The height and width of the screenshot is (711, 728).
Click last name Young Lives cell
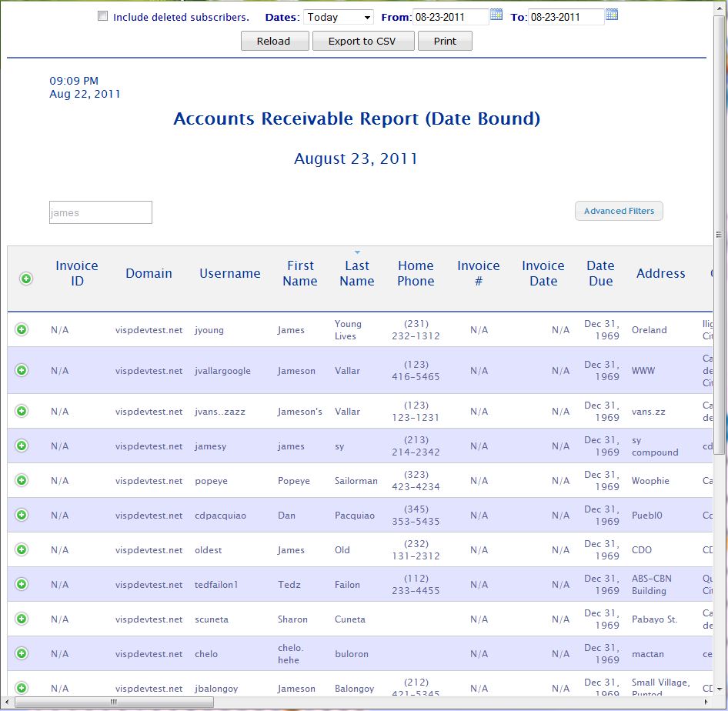[348, 329]
